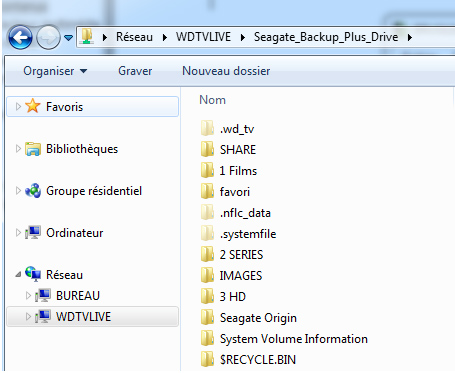Viewport: 455px width, 373px height.
Task: Click the favori folder icon
Action: tap(207, 191)
